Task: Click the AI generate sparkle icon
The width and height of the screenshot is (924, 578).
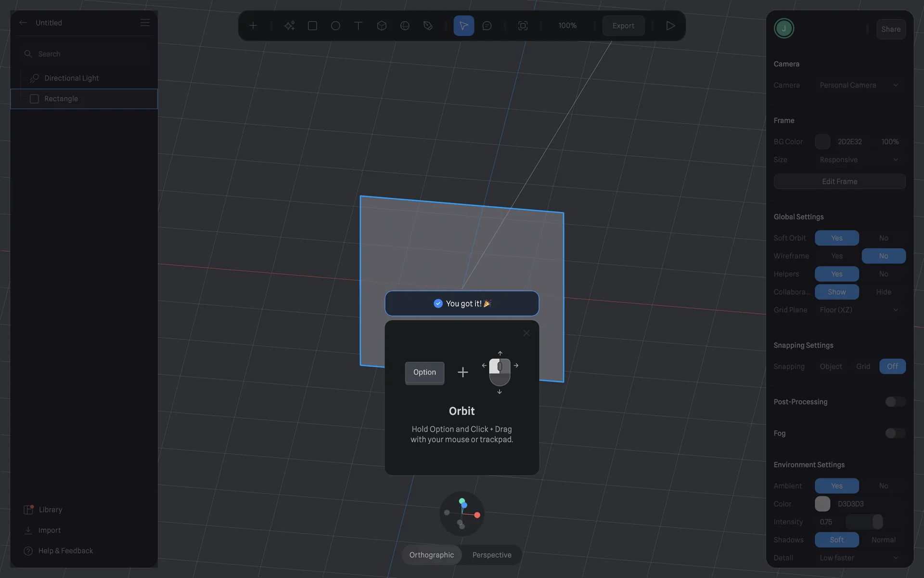Action: pos(289,26)
